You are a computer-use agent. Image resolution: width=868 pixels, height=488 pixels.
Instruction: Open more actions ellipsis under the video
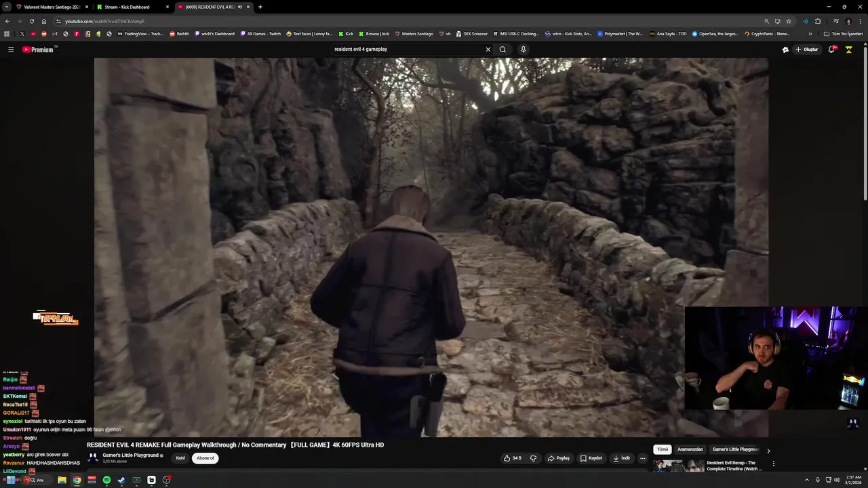pyautogui.click(x=643, y=458)
